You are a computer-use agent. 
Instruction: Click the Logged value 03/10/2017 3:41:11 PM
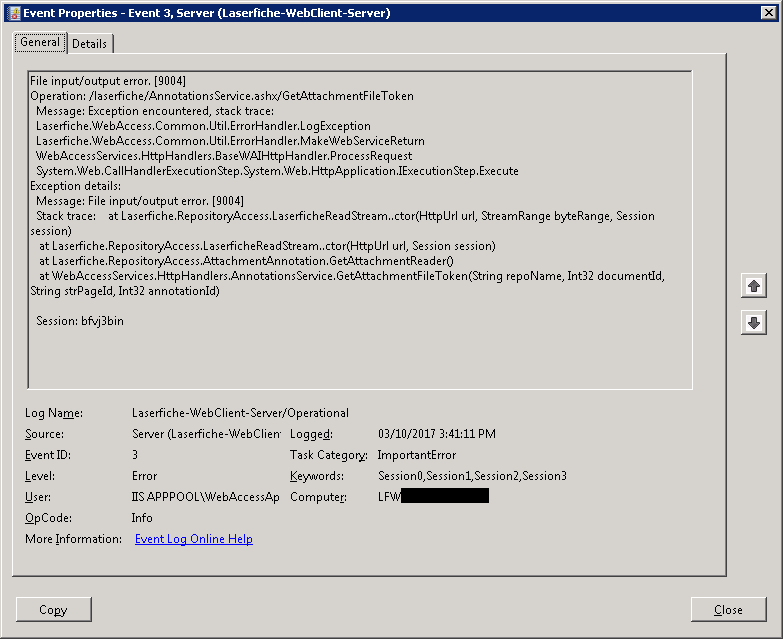437,434
